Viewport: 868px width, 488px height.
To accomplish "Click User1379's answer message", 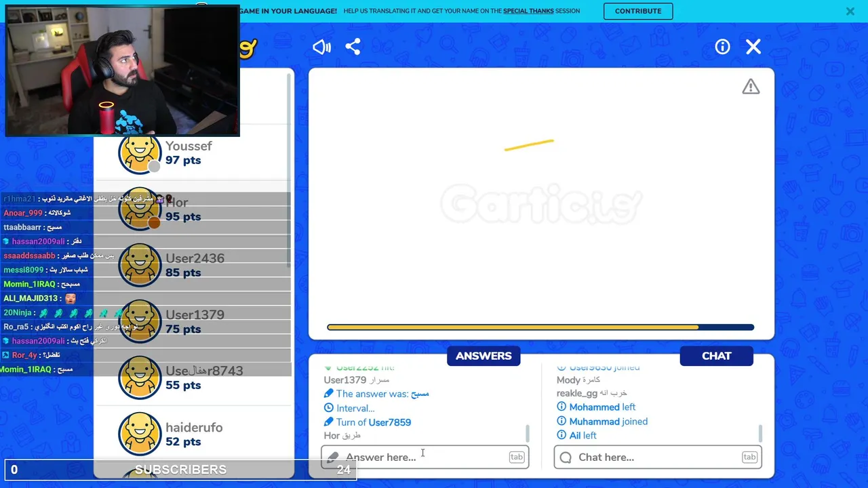I will (x=357, y=380).
